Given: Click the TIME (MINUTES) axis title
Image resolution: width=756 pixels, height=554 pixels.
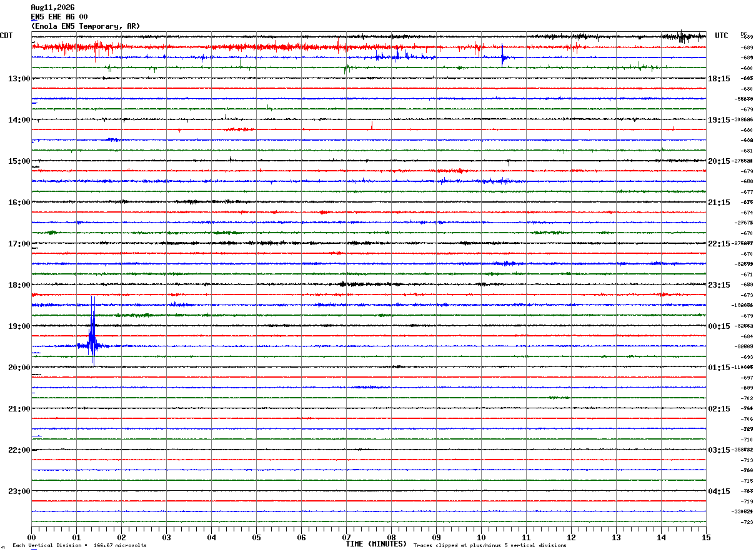Looking at the screenshot, I should pos(377,544).
